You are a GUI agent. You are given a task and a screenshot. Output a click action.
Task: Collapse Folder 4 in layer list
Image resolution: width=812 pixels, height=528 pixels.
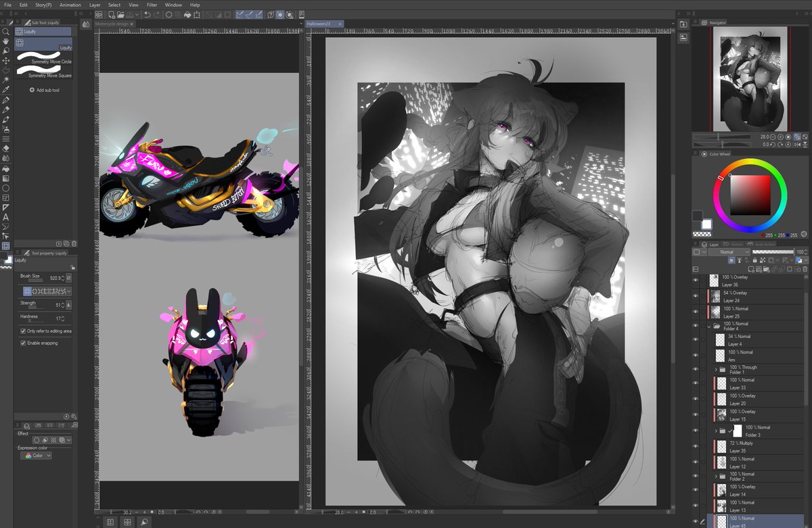(709, 326)
